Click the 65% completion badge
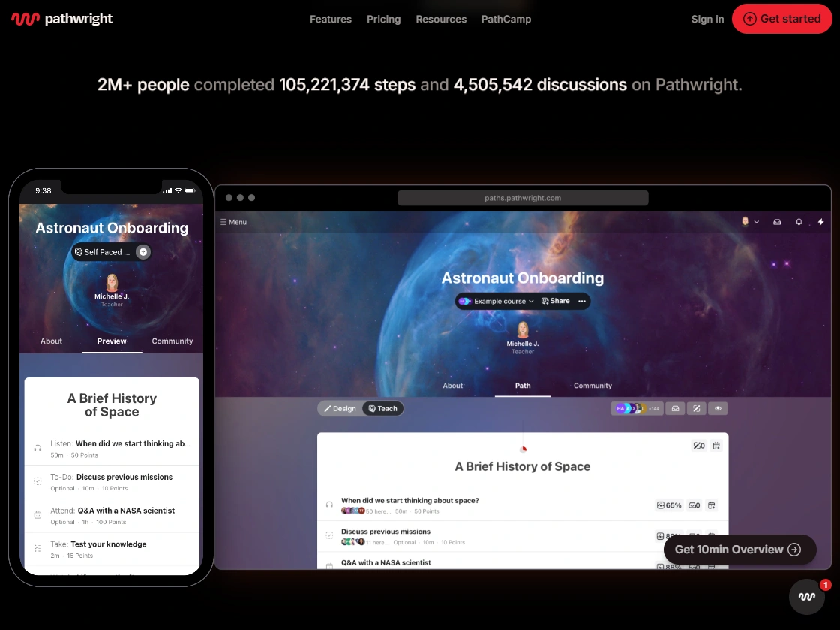This screenshot has height=630, width=840. [669, 505]
